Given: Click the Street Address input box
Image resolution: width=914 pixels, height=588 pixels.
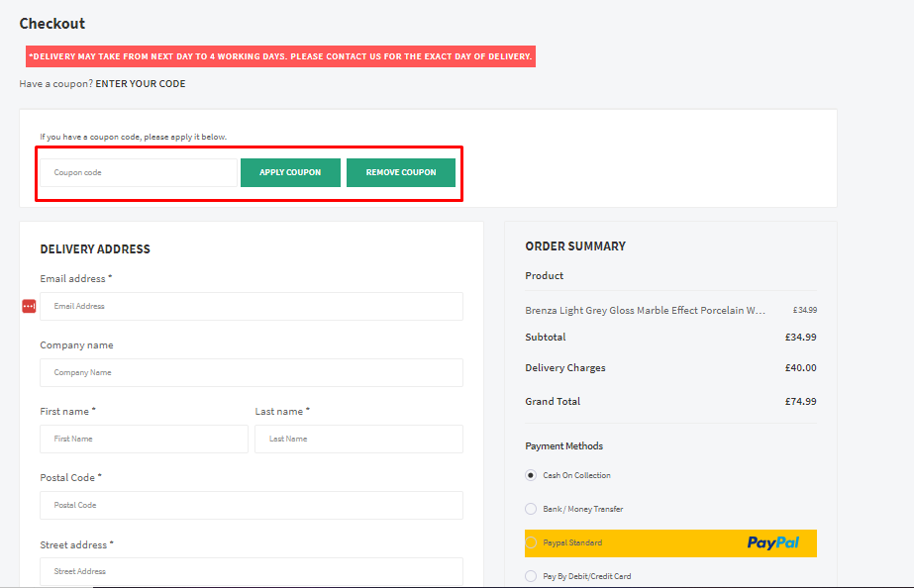Looking at the screenshot, I should 252,571.
